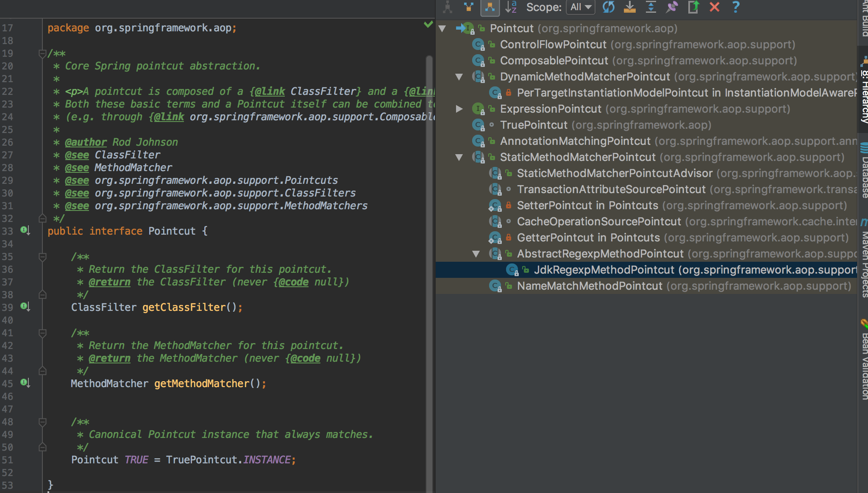Show the class hierarchy view
Screen dimensions: 868x493
pos(448,7)
